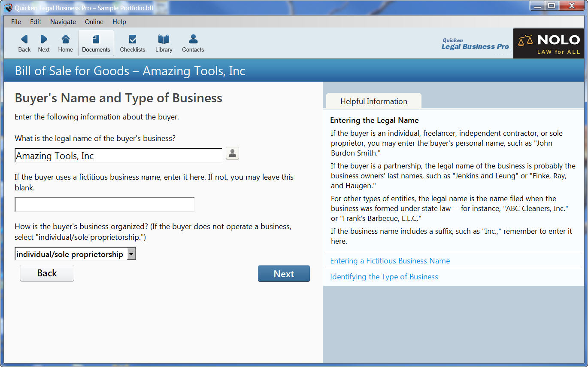Image resolution: width=588 pixels, height=367 pixels.
Task: Click the Home navigation icon
Action: (65, 43)
